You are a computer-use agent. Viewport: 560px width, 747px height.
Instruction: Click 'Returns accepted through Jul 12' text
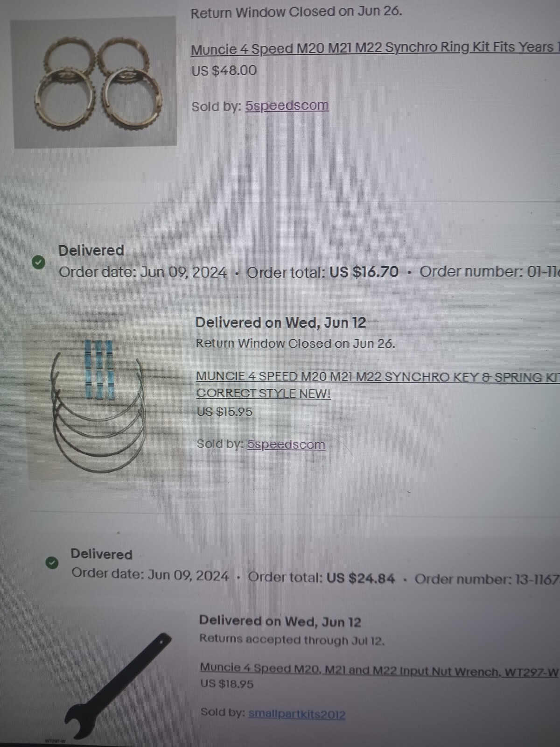pos(292,640)
